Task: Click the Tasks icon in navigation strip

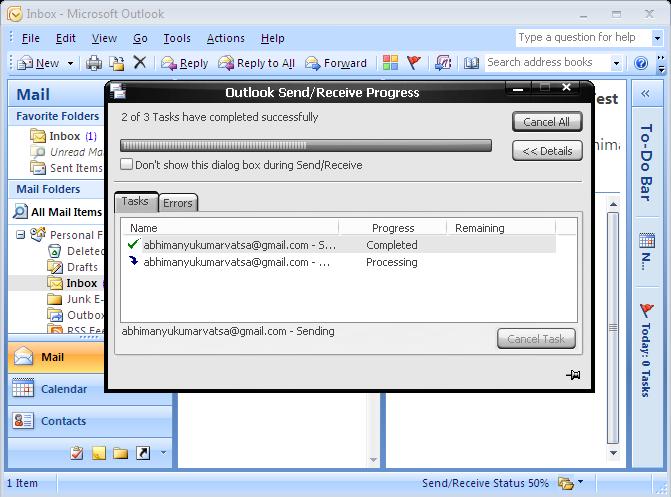Action: pos(77,453)
